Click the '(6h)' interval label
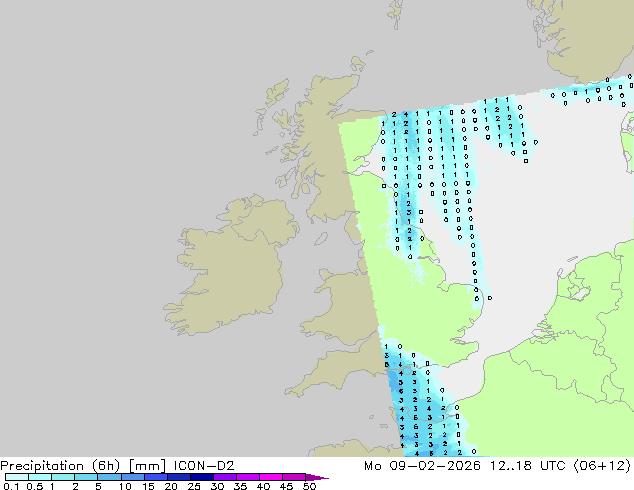Viewport: 634px width, 490px height. (106, 466)
